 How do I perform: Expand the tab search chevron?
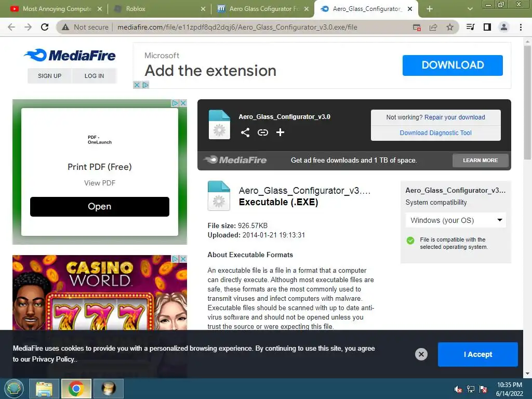pyautogui.click(x=470, y=9)
